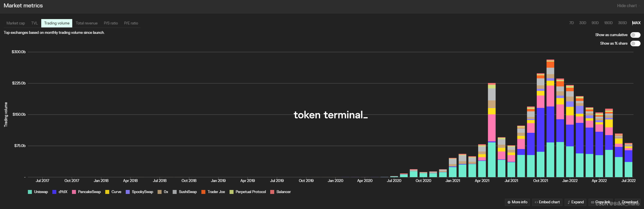Image resolution: width=644 pixels, height=209 pixels.
Task: Click 0x legend tan swatch
Action: (x=160, y=192)
